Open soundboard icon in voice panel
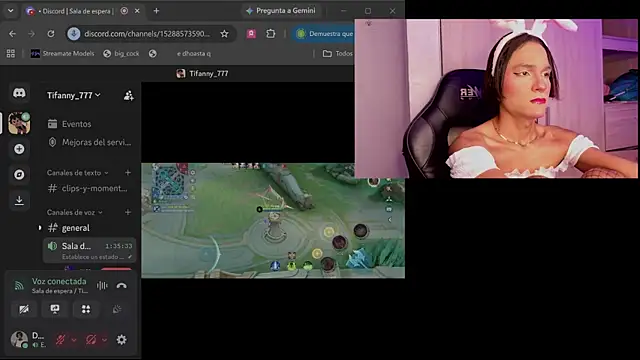Screen dimensions: 640x360 coord(117,309)
